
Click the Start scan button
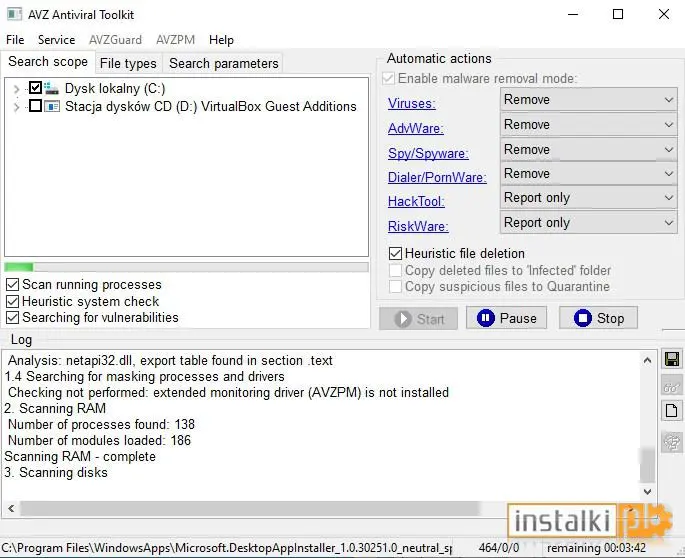pyautogui.click(x=419, y=319)
